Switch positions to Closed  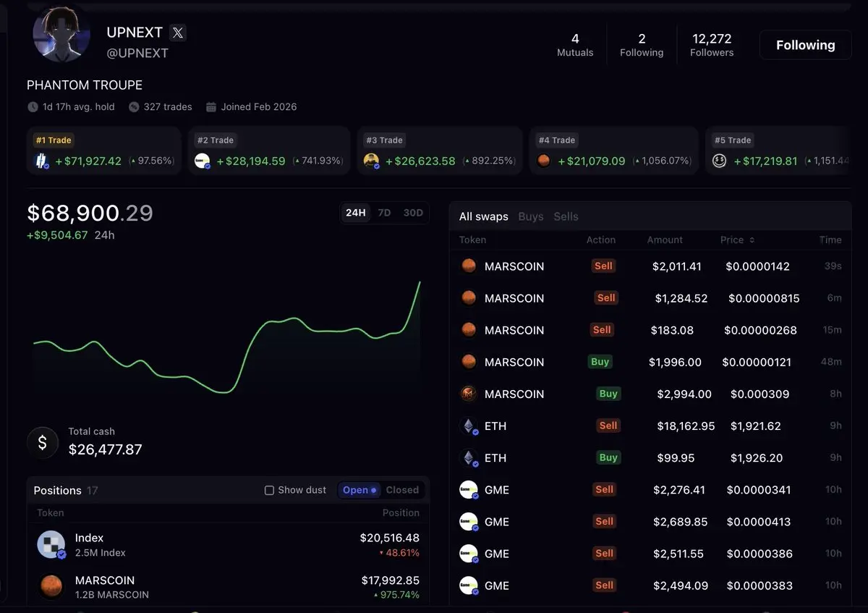click(x=402, y=490)
